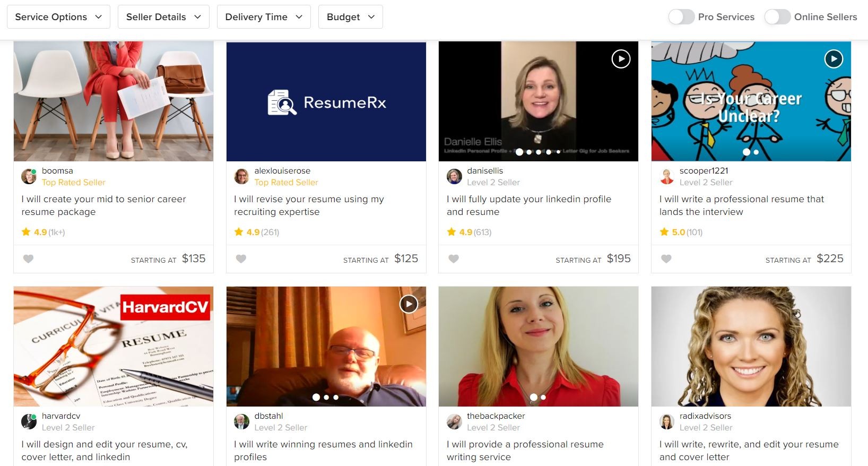
Task: Open the ResumeRx gig thumbnail
Action: pos(326,101)
